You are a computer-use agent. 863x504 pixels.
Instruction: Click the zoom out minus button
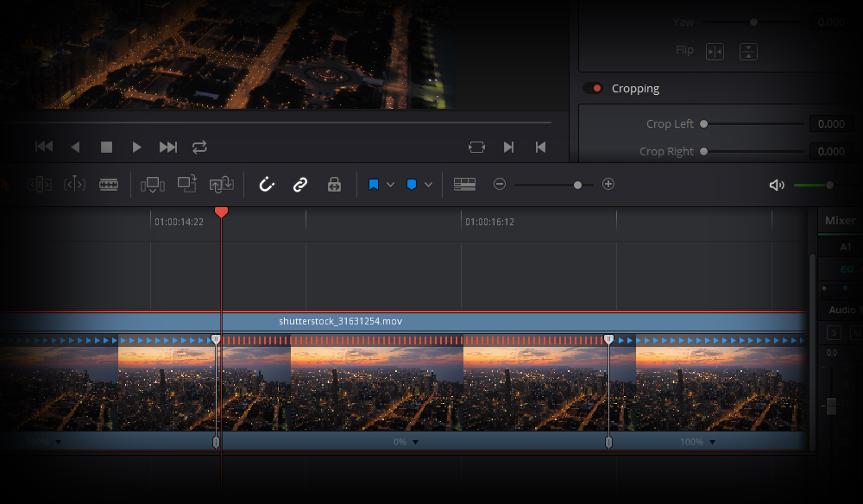(500, 184)
